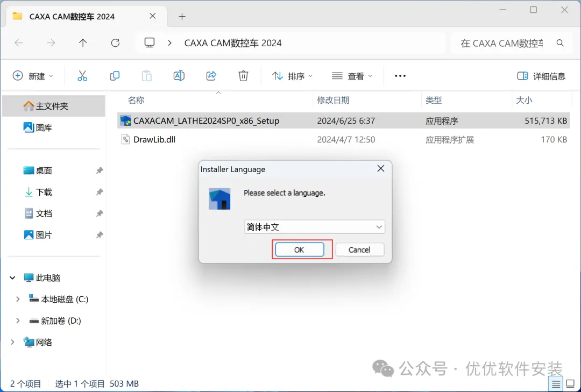The height and width of the screenshot is (392, 581).
Task: Click the Share icon in toolbar
Action: click(211, 76)
